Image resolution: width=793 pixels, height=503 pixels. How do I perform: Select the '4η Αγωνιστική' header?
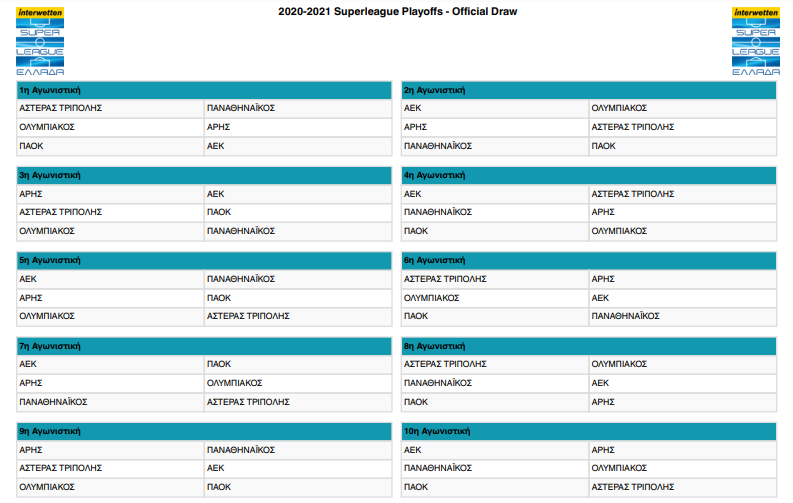pyautogui.click(x=589, y=175)
